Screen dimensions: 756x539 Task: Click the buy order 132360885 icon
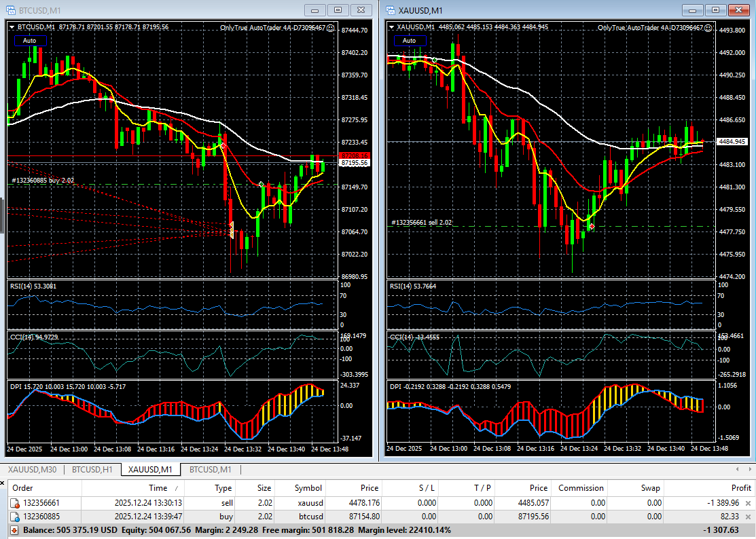coord(15,517)
